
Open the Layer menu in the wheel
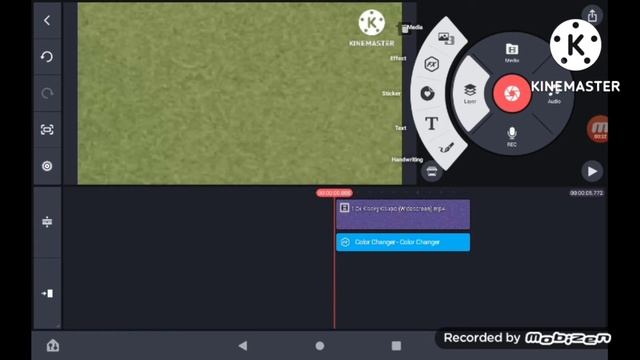coord(470,93)
